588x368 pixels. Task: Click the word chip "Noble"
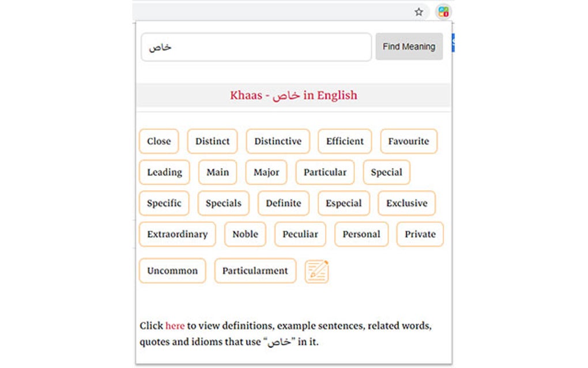click(244, 234)
